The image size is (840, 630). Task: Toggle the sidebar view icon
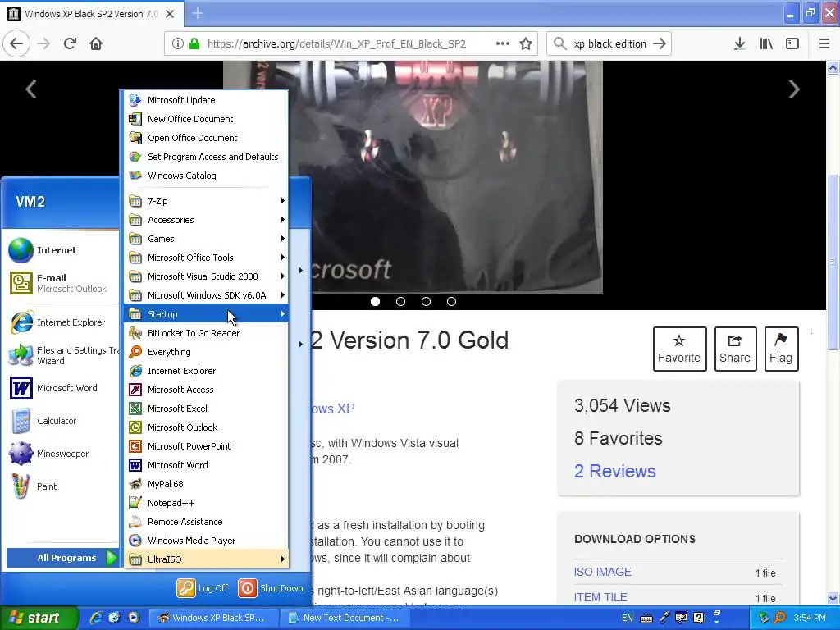pos(792,44)
